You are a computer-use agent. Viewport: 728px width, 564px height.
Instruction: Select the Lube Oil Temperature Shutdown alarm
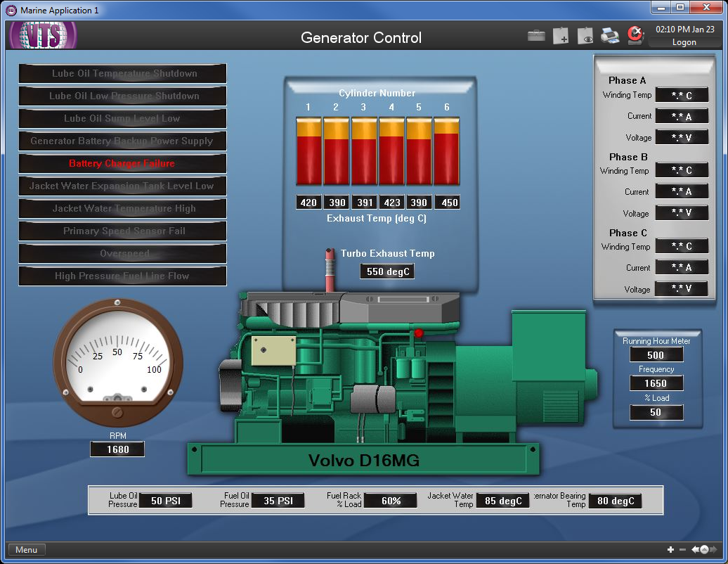[x=122, y=73]
